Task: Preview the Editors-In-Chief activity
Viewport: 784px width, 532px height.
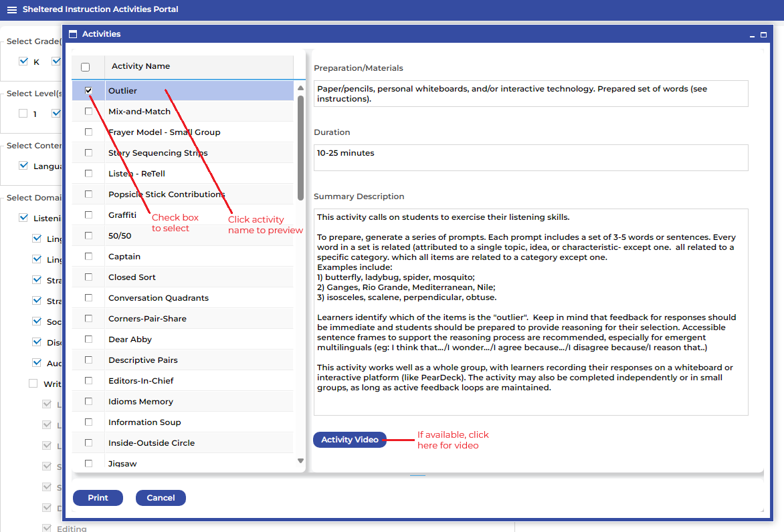Action: 141,381
